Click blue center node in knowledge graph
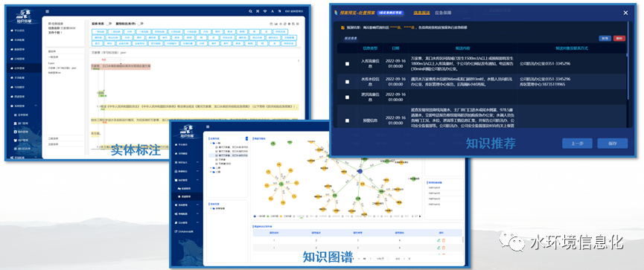Image resolution: width=644 pixels, height=270 pixels. tap(360, 170)
